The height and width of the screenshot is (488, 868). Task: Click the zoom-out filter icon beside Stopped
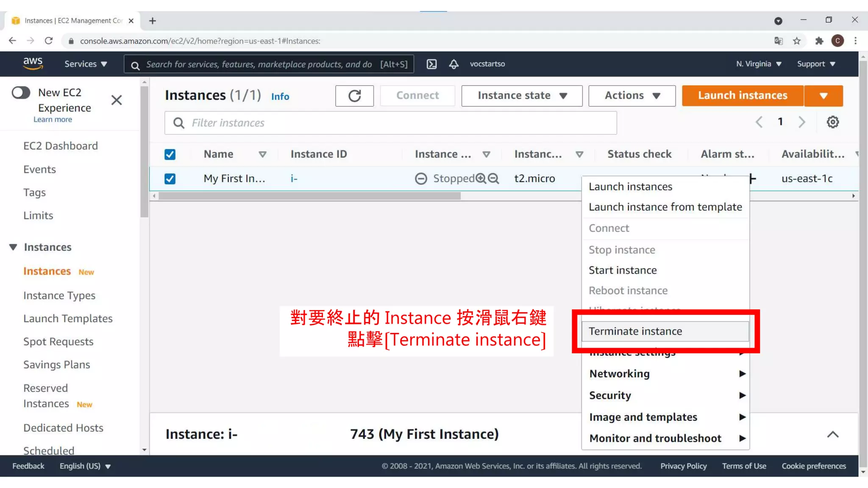(493, 178)
